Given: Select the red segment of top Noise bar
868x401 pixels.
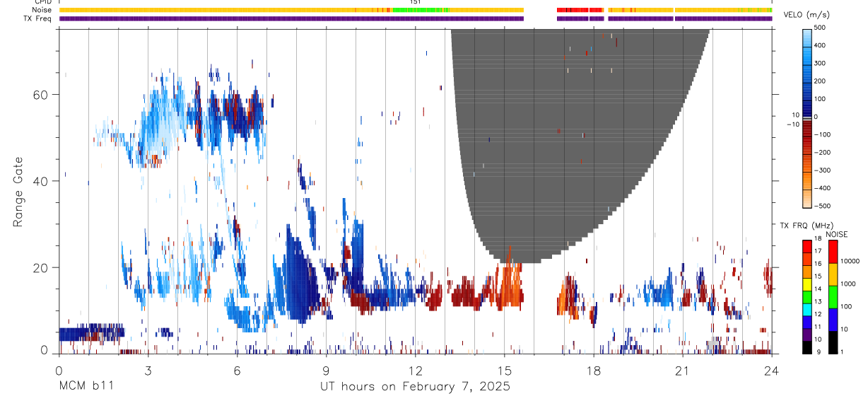Looking at the screenshot, I should click(578, 10).
